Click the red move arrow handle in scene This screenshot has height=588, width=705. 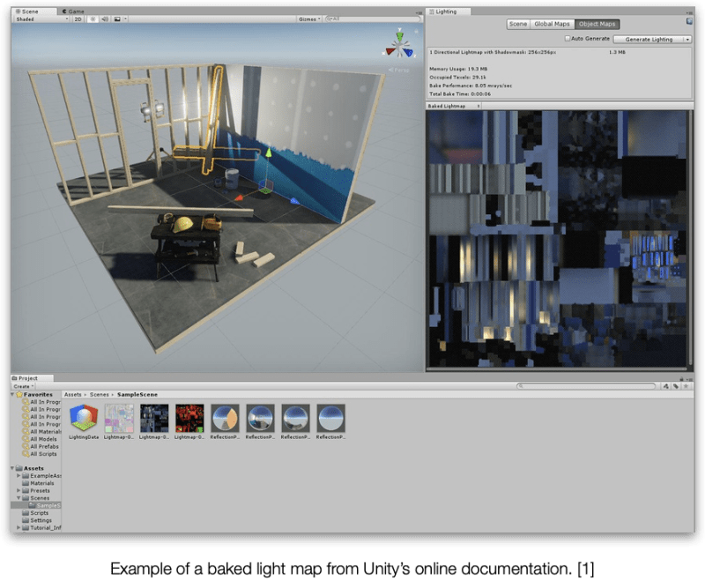tap(239, 197)
